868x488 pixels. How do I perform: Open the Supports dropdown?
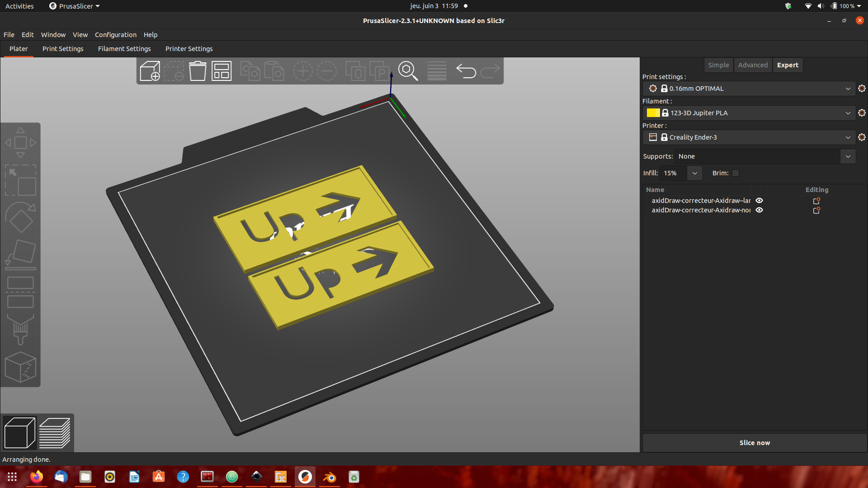(x=848, y=156)
